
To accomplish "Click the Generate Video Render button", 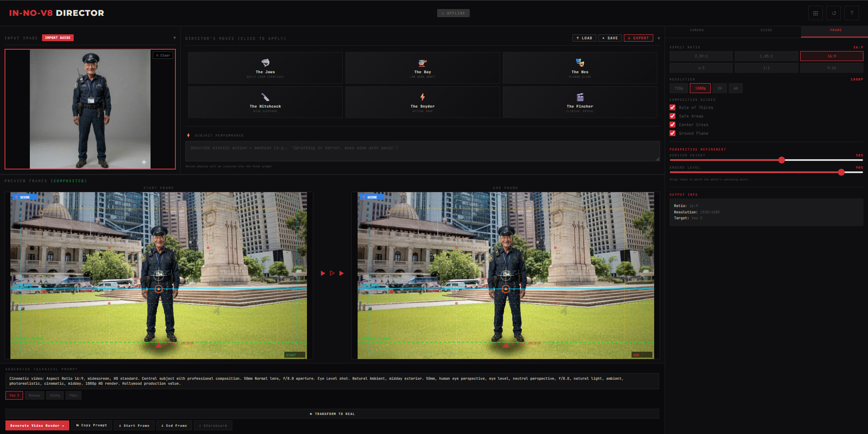I will point(37,425).
